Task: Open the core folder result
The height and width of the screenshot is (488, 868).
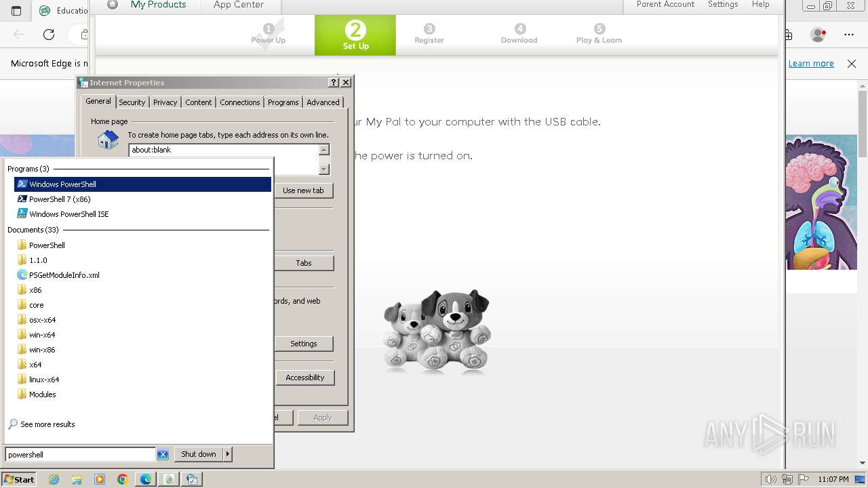Action: point(142,305)
